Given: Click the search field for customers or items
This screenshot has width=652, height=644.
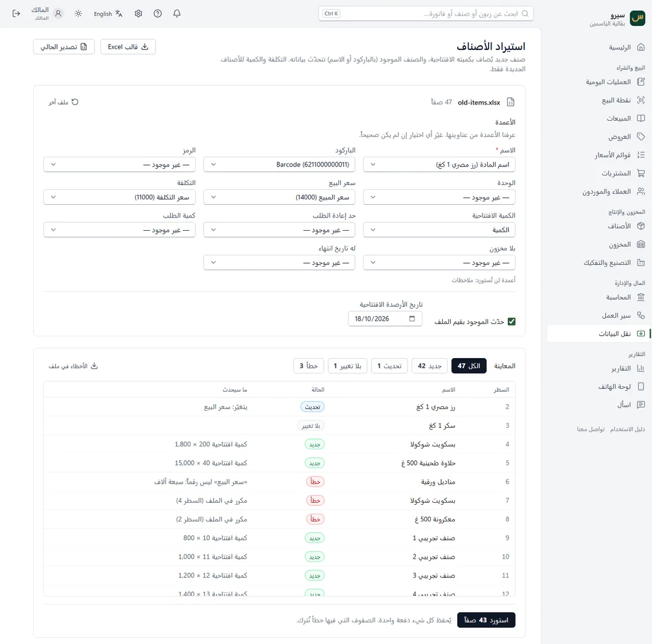Looking at the screenshot, I should point(426,14).
